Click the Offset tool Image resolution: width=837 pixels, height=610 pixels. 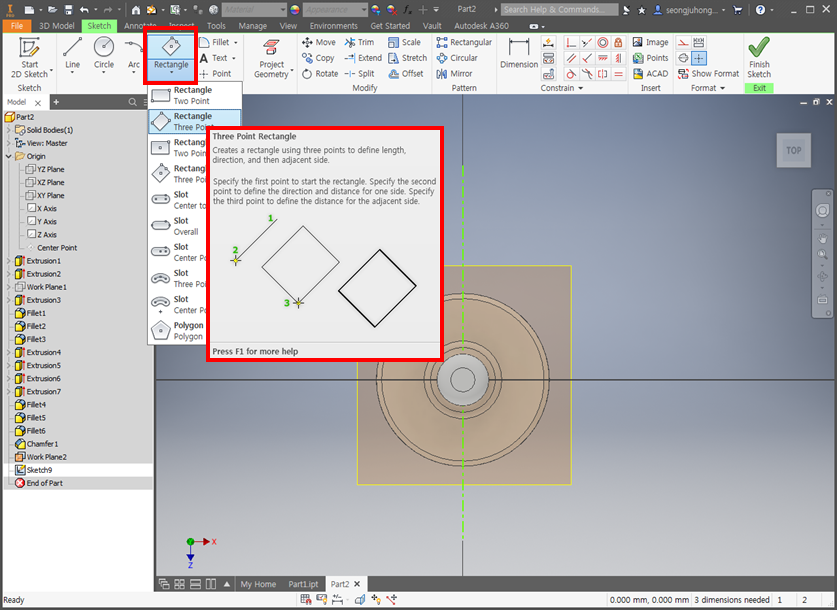click(406, 74)
